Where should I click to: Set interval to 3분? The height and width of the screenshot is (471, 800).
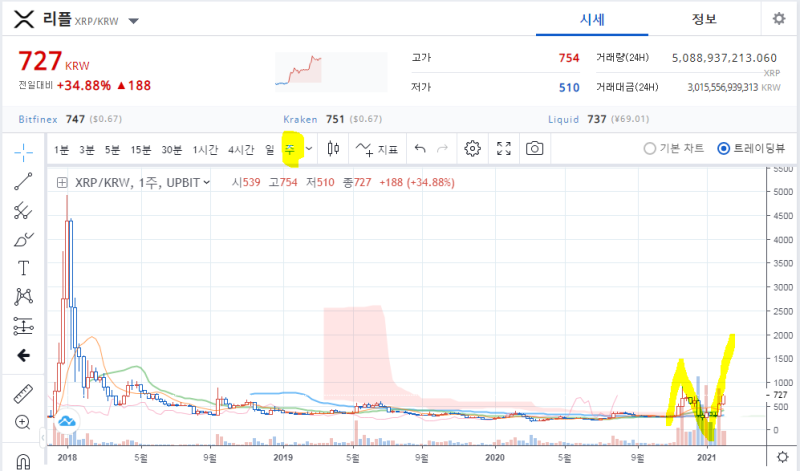87,150
